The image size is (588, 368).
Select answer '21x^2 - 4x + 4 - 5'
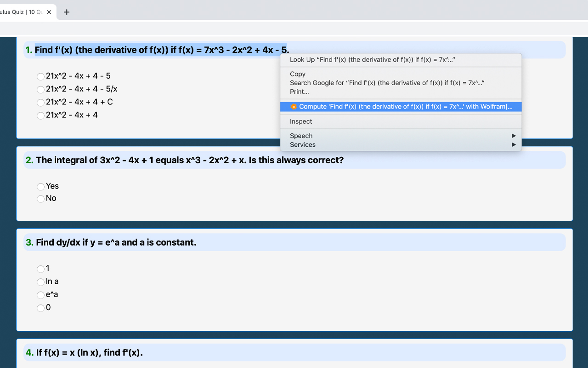[x=40, y=76]
